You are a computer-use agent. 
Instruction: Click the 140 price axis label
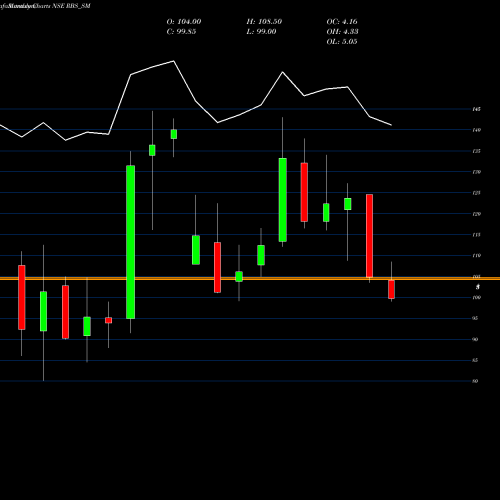coord(476,130)
